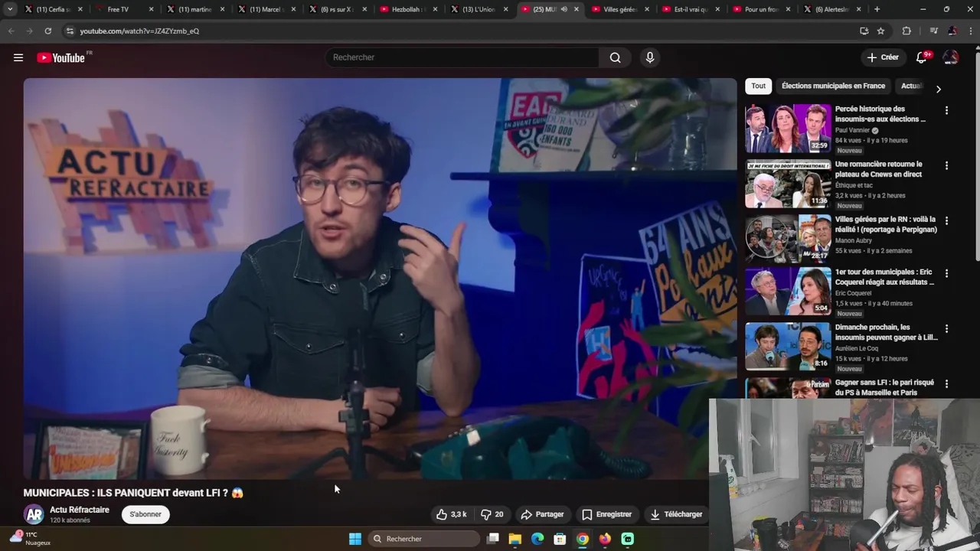Start voice search with the microphone icon
The width and height of the screenshot is (980, 551).
pyautogui.click(x=650, y=57)
